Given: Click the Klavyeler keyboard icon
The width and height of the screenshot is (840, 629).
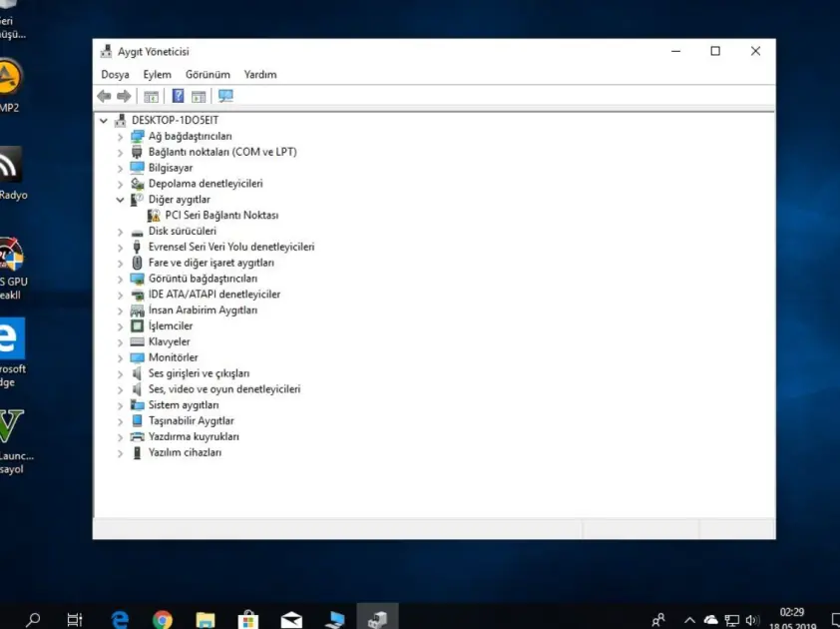Looking at the screenshot, I should click(137, 341).
